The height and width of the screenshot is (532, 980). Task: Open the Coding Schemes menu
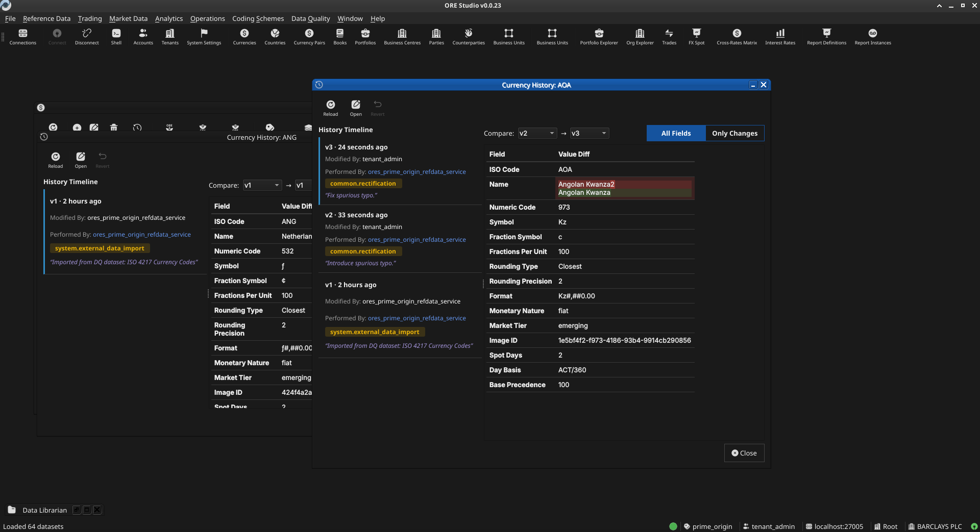(x=258, y=18)
